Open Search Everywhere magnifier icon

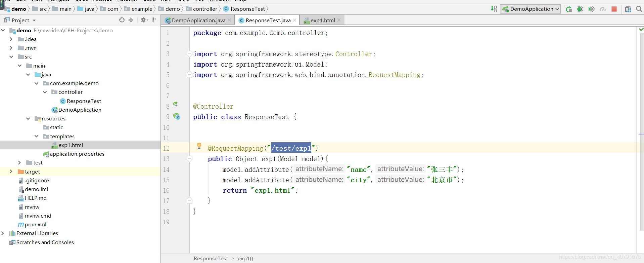coord(639,9)
